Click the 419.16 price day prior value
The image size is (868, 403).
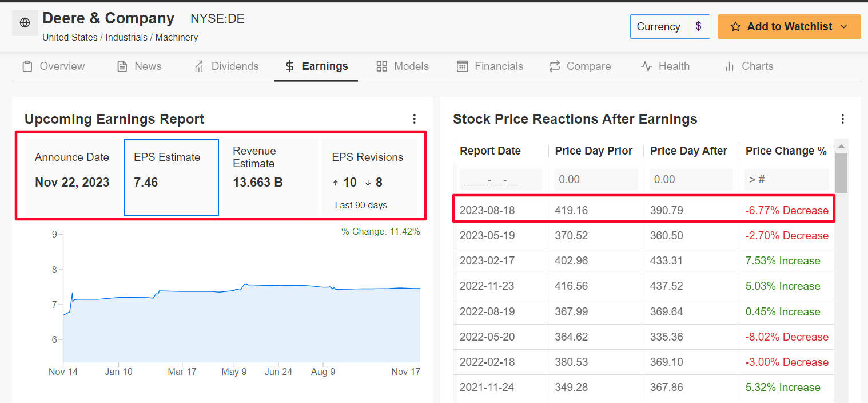571,211
